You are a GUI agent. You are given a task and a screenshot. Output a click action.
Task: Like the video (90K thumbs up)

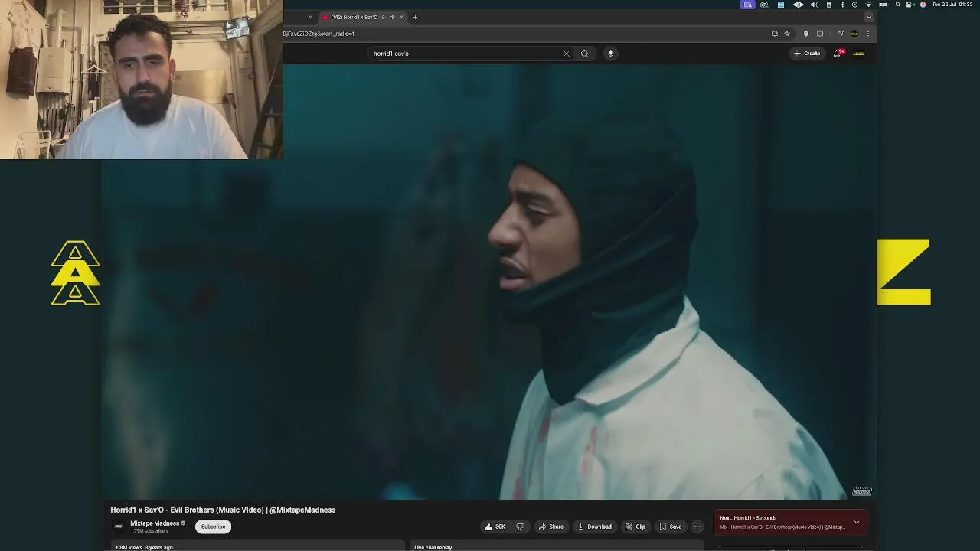[x=495, y=527]
